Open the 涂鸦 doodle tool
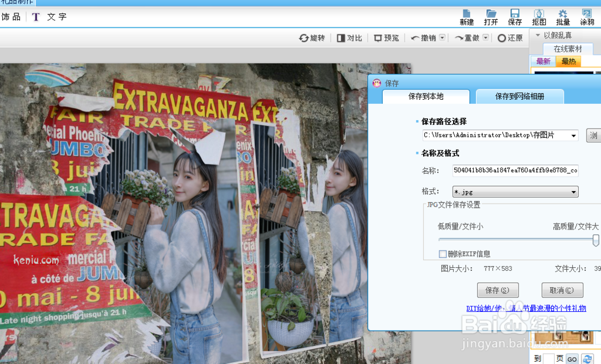Image resolution: width=601 pixels, height=364 pixels. click(587, 17)
